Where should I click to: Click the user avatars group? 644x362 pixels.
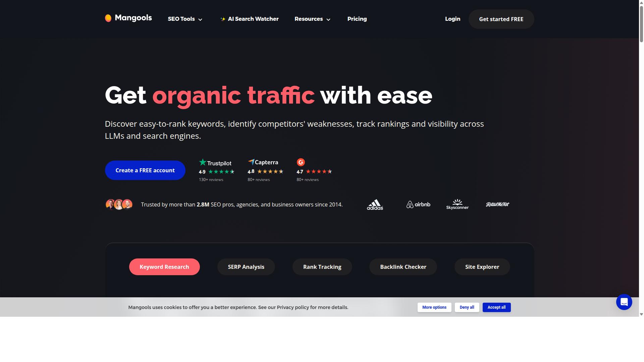pyautogui.click(x=119, y=204)
